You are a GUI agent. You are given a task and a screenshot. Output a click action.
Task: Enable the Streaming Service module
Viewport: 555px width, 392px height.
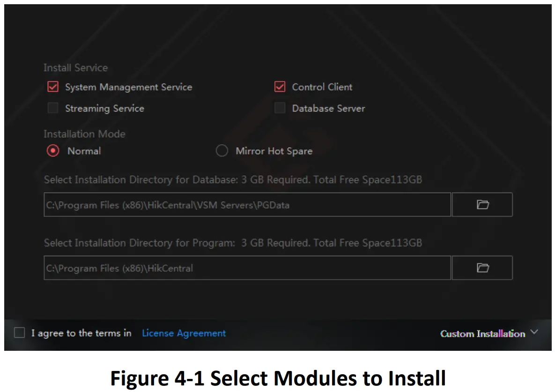point(52,108)
